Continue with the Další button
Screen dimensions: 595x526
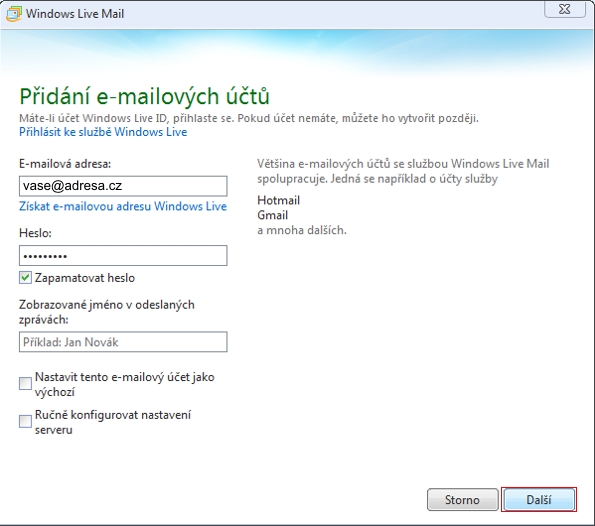[539, 499]
